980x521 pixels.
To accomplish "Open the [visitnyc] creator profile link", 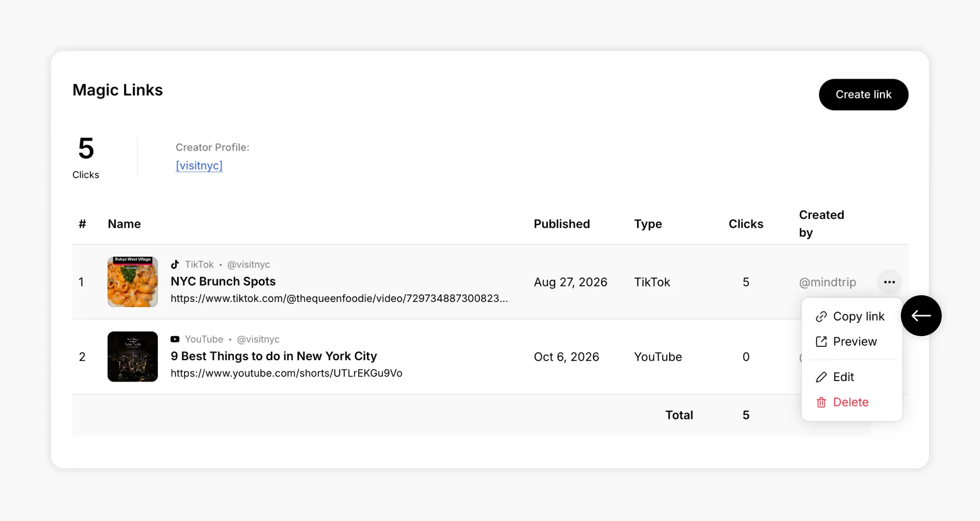I will pyautogui.click(x=199, y=165).
